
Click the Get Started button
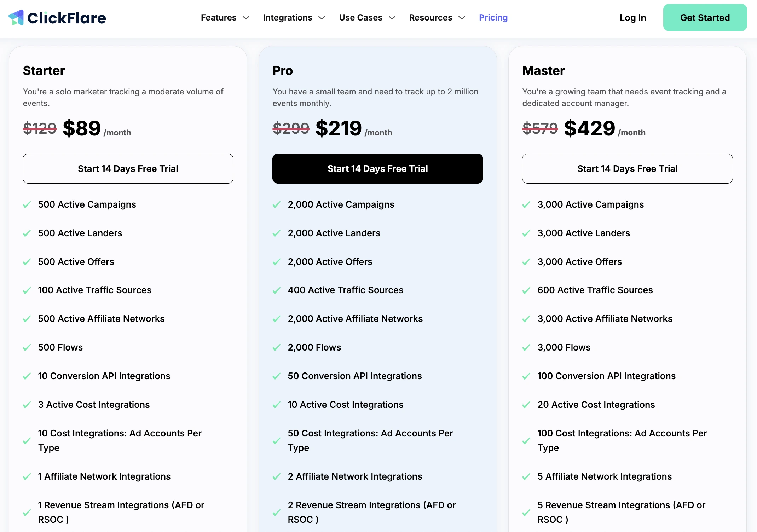tap(705, 18)
